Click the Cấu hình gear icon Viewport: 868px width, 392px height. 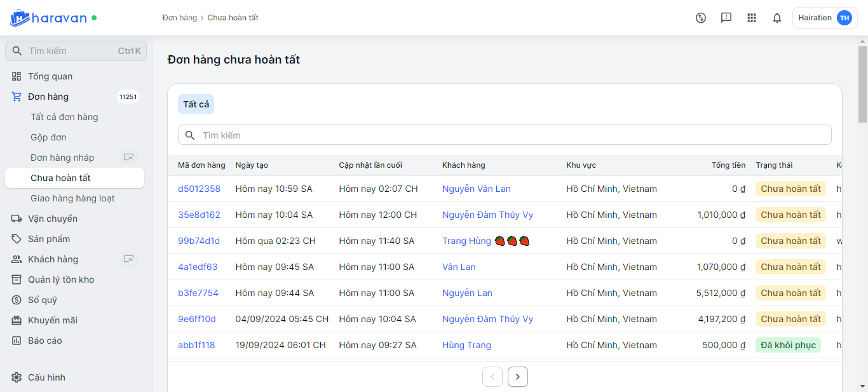coord(17,377)
